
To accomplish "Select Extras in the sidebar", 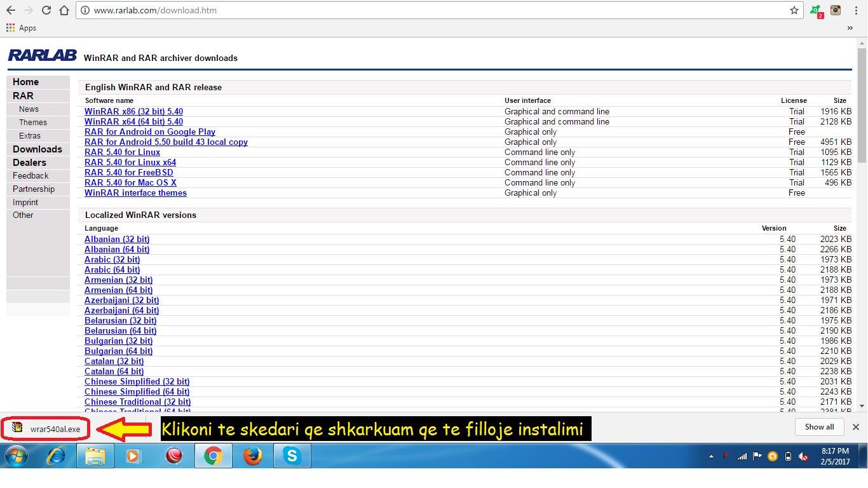I will coord(38,136).
